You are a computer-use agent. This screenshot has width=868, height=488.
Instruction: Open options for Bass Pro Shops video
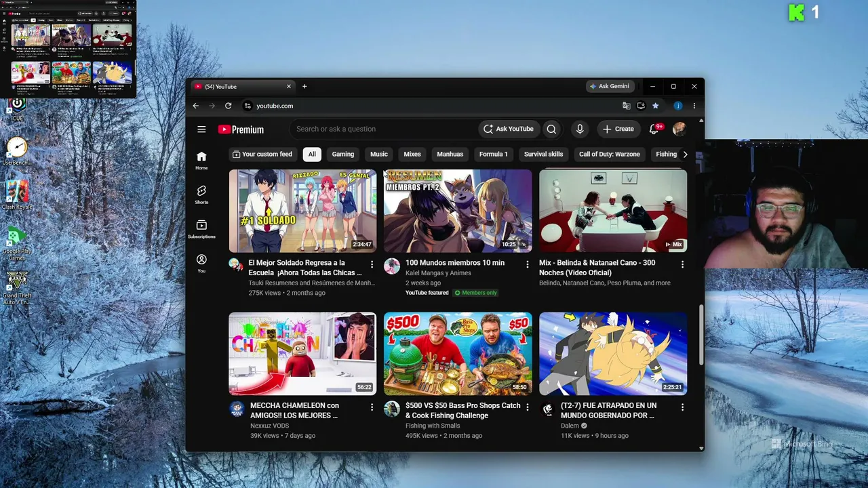[x=527, y=407]
